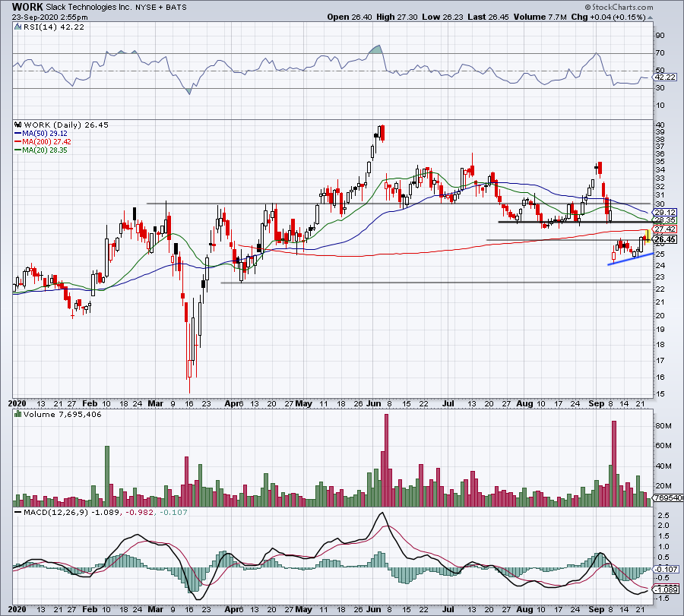The width and height of the screenshot is (684, 616).
Task: Click the 70 level label on RSI axis
Action: point(660,53)
